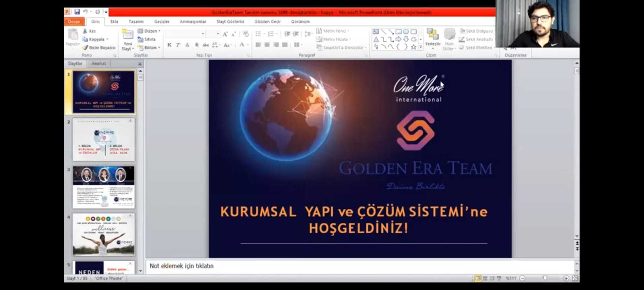
Task: Center the paragraph text
Action: 267,45
